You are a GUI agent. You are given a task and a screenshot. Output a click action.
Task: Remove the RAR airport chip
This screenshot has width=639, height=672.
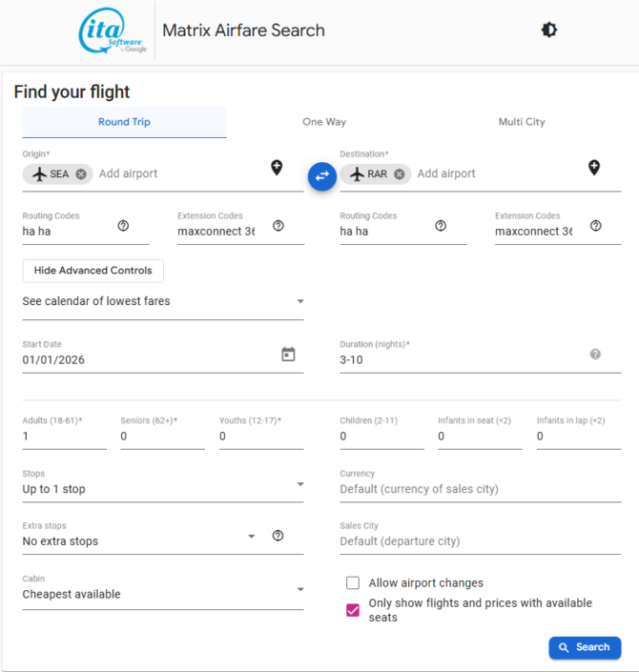click(x=399, y=174)
